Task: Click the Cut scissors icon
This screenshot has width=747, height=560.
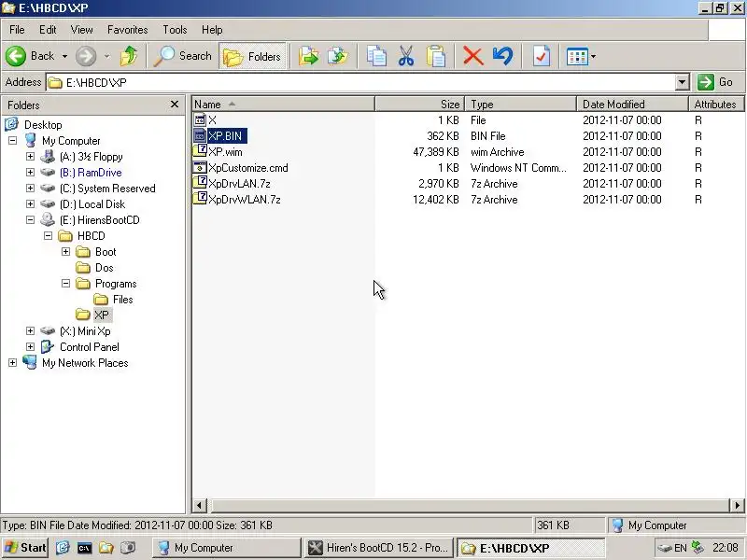Action: [406, 56]
